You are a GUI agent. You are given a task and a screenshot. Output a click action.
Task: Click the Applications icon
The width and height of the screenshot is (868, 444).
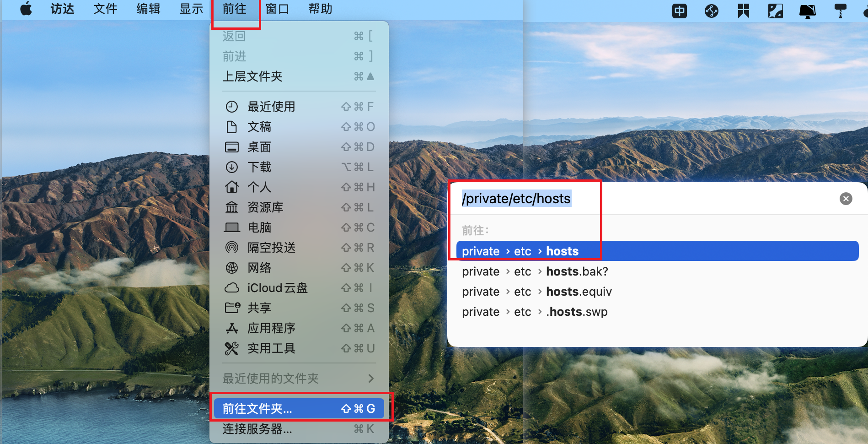pyautogui.click(x=232, y=328)
